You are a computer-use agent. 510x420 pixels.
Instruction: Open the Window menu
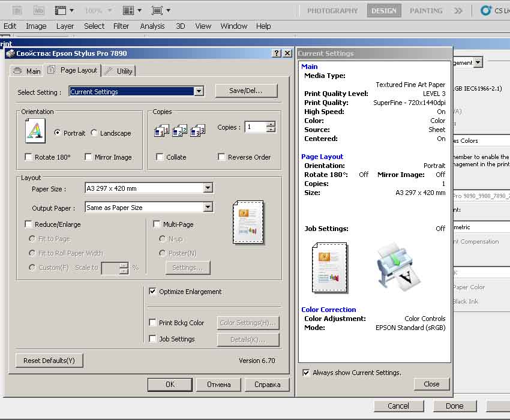[234, 26]
